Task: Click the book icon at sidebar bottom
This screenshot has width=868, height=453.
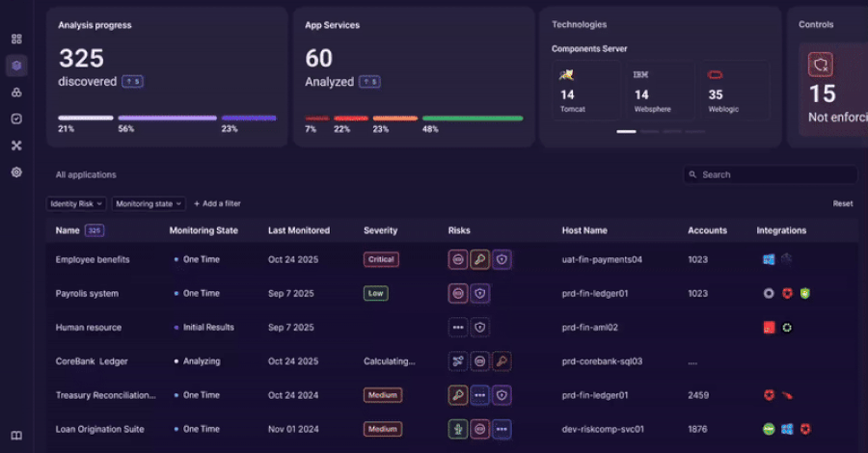Action: click(x=16, y=435)
